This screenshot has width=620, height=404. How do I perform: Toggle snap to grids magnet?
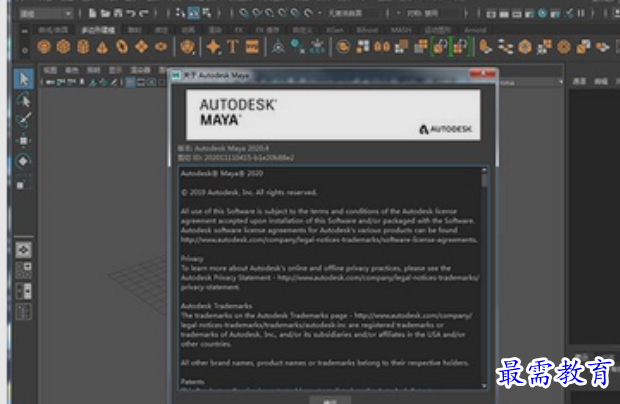click(x=244, y=13)
